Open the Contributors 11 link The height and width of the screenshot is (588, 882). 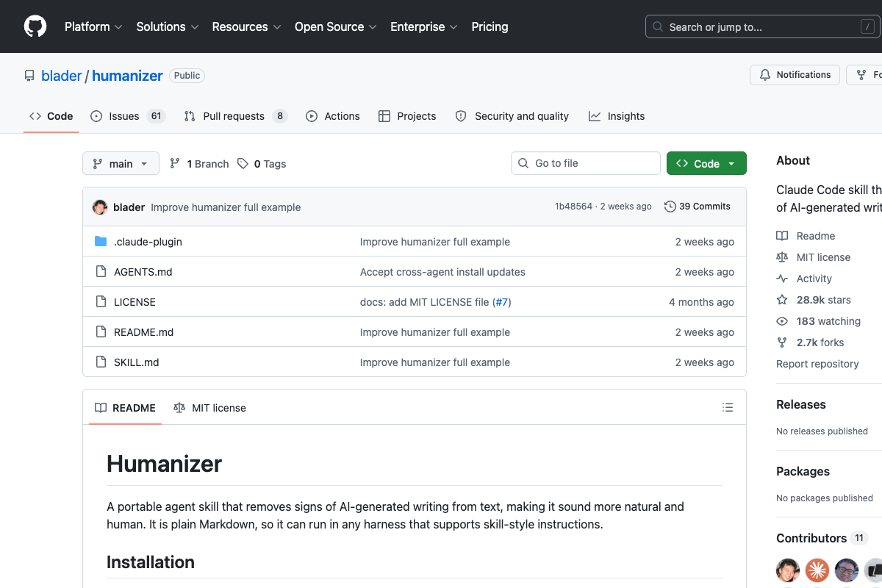(822, 538)
